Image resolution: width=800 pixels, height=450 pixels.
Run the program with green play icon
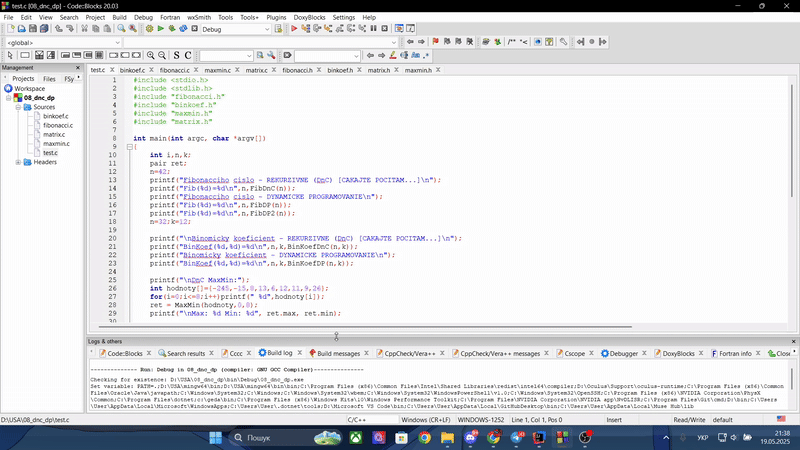(160, 29)
